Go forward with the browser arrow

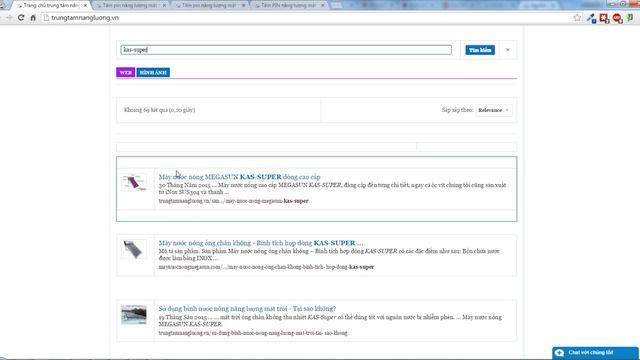(x=9, y=18)
